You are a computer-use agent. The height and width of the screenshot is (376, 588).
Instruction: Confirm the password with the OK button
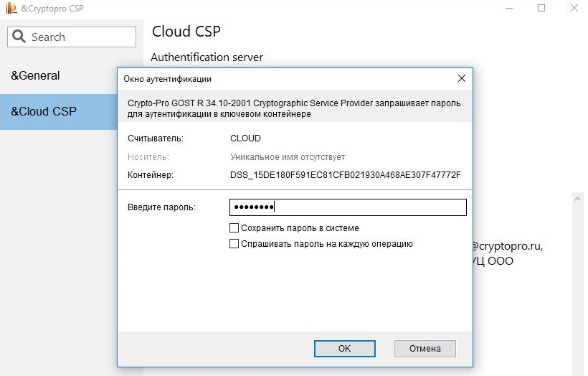coord(345,349)
